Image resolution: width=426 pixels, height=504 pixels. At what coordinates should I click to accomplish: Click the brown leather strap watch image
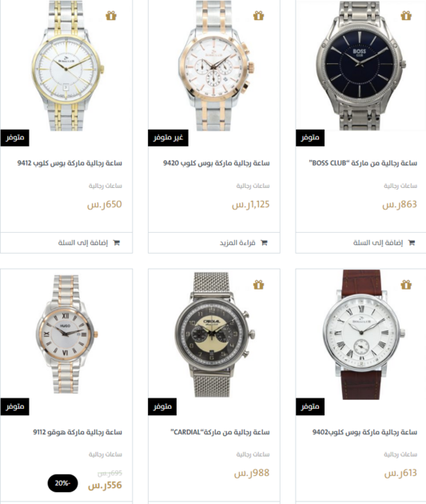[363, 334]
